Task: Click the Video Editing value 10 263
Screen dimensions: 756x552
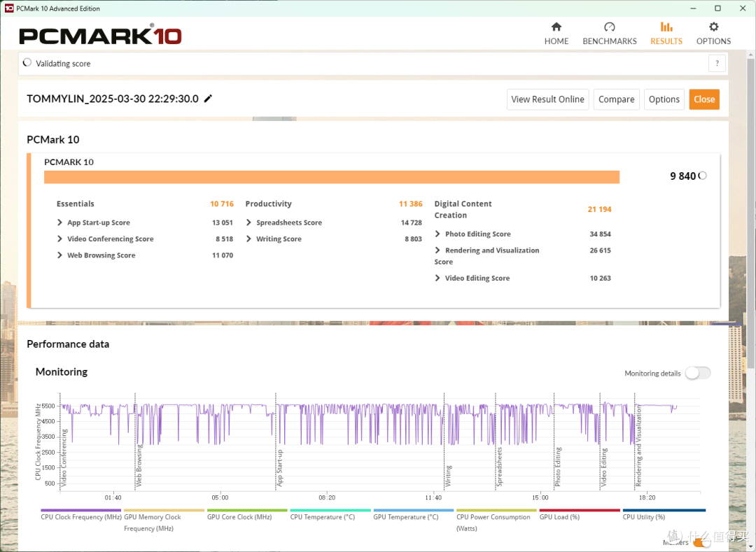Action: [x=601, y=278]
